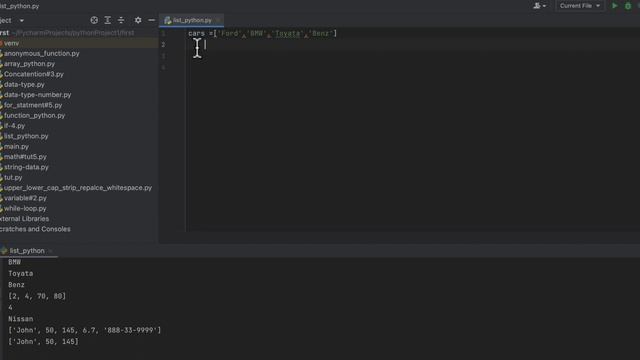Open the Current File run configuration dropdown
Viewport: 640px width, 360px height.
tap(580, 6)
